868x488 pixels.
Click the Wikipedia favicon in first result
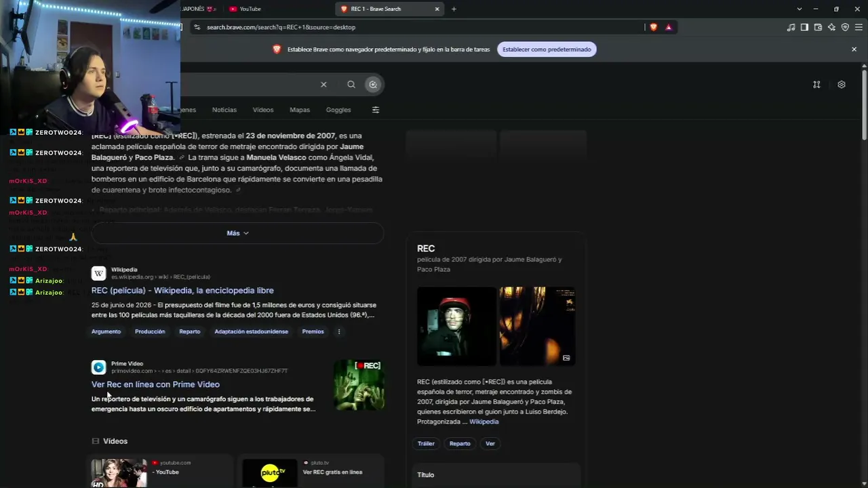99,273
